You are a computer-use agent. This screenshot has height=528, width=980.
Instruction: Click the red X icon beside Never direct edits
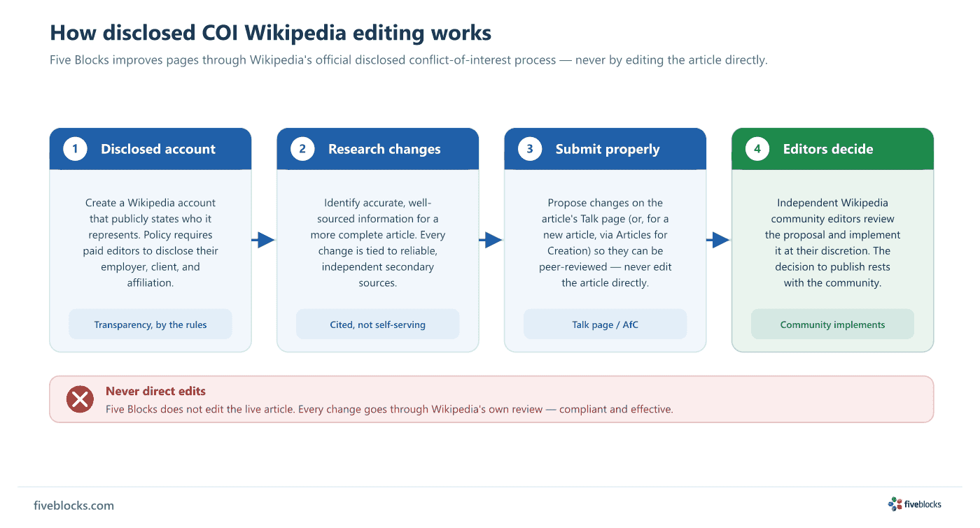click(80, 399)
